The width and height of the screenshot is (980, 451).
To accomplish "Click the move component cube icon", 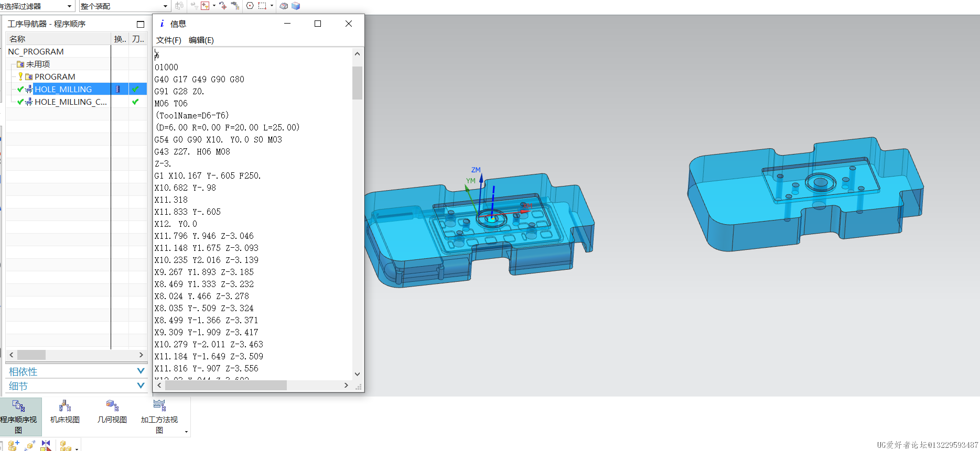I will coord(30,446).
